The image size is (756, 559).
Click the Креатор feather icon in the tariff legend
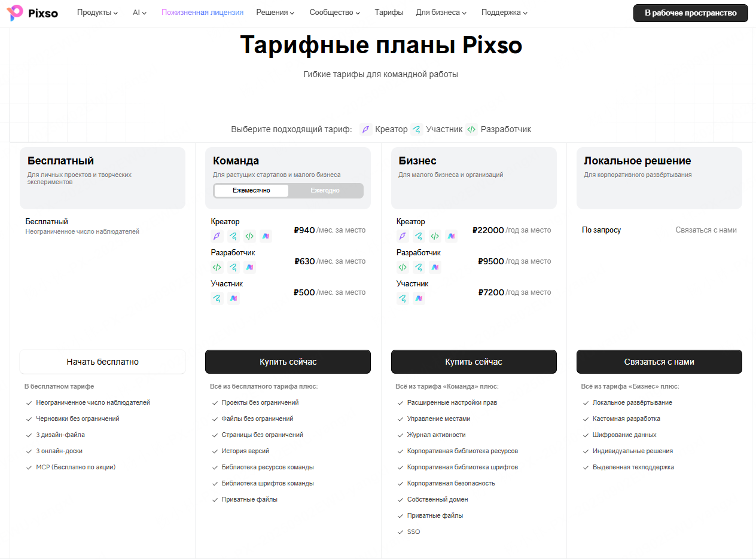tap(365, 129)
